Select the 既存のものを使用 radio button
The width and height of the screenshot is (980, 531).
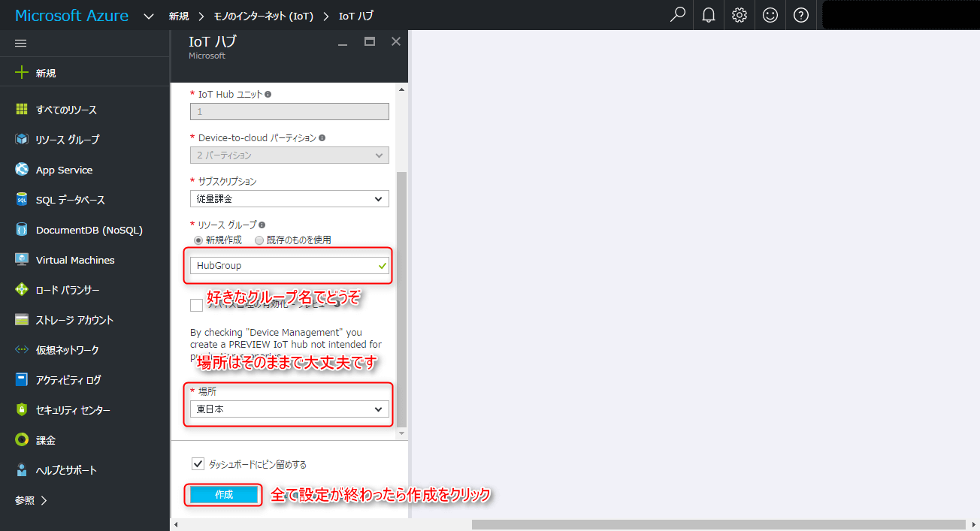tap(259, 240)
